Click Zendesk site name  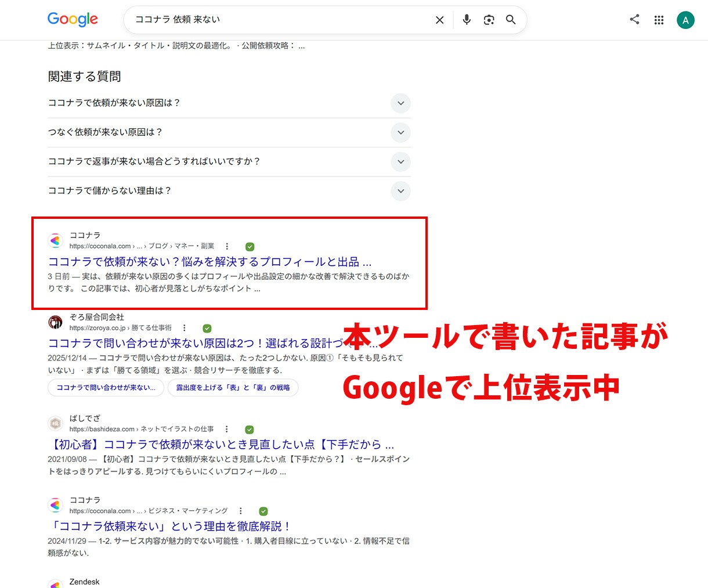[85, 582]
